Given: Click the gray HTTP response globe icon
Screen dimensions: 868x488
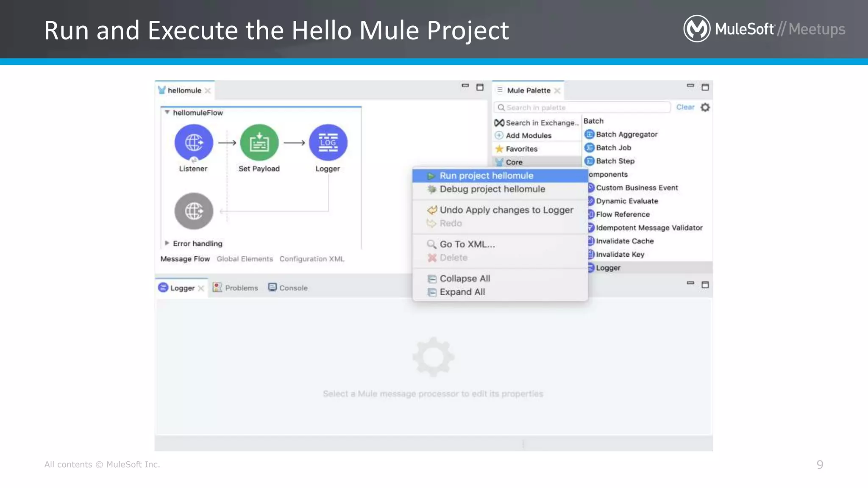Looking at the screenshot, I should [x=194, y=211].
